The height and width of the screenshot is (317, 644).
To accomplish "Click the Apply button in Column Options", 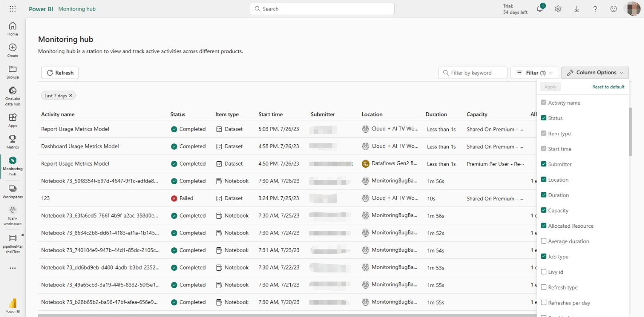I will coord(550,87).
